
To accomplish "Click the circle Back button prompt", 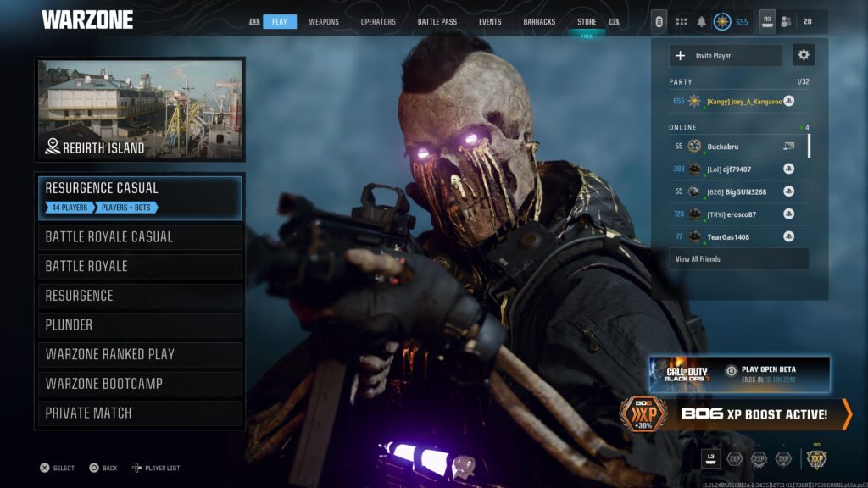I will (94, 468).
